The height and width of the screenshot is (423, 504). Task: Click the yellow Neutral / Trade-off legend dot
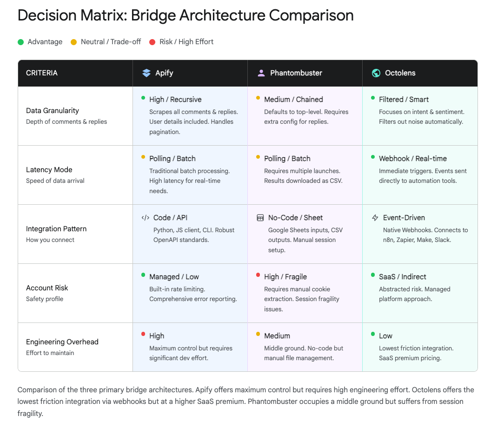73,42
